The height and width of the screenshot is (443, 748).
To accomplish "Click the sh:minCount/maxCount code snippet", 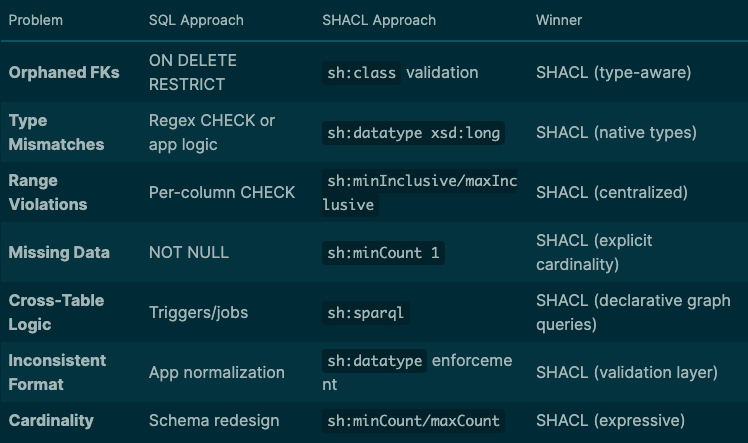I will [x=413, y=421].
